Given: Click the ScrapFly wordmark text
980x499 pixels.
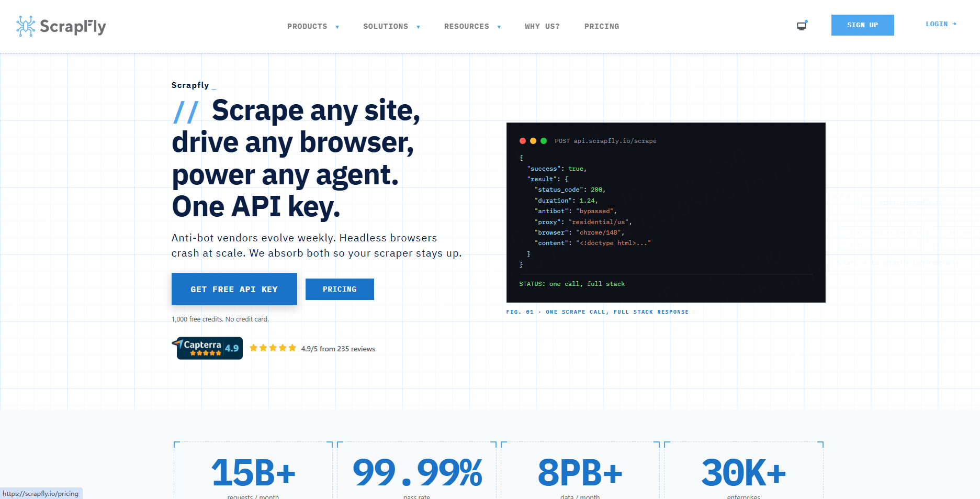Looking at the screenshot, I should click(73, 26).
